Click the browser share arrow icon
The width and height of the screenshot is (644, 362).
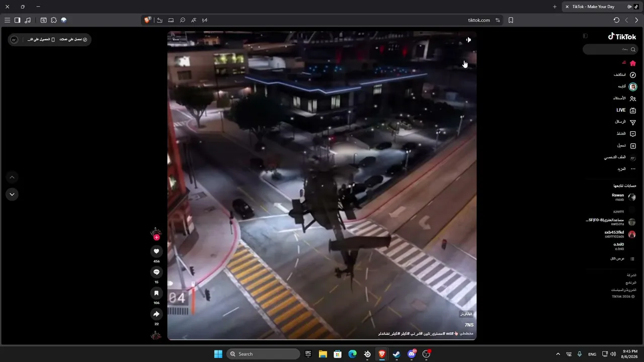point(159,20)
